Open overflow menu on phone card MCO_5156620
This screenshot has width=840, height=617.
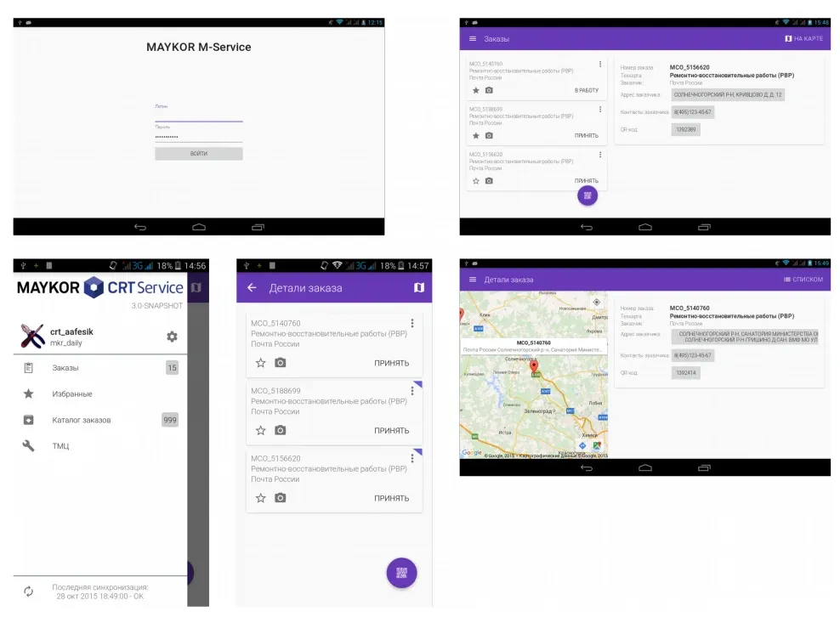coord(412,458)
